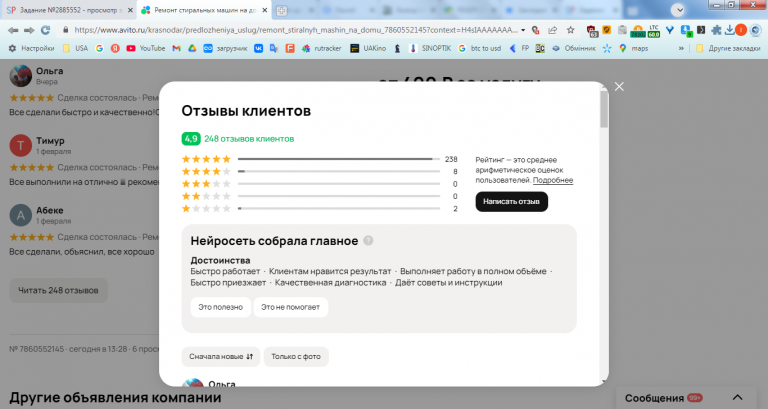This screenshot has width=768, height=409.
Task: Select the Ремонт стиральных машин tab
Action: [205, 10]
